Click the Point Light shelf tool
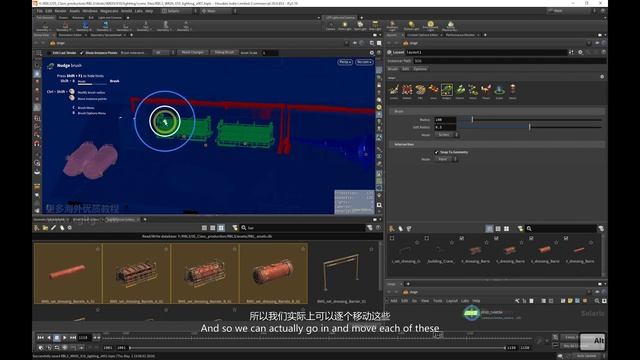 coord(345,25)
